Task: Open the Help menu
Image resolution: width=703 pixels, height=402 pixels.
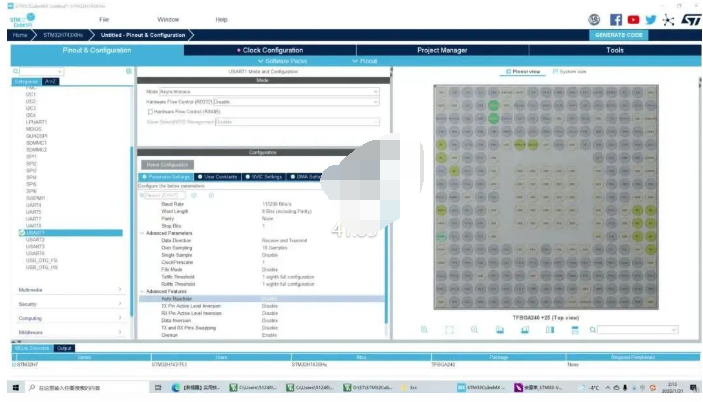Action: pos(221,20)
